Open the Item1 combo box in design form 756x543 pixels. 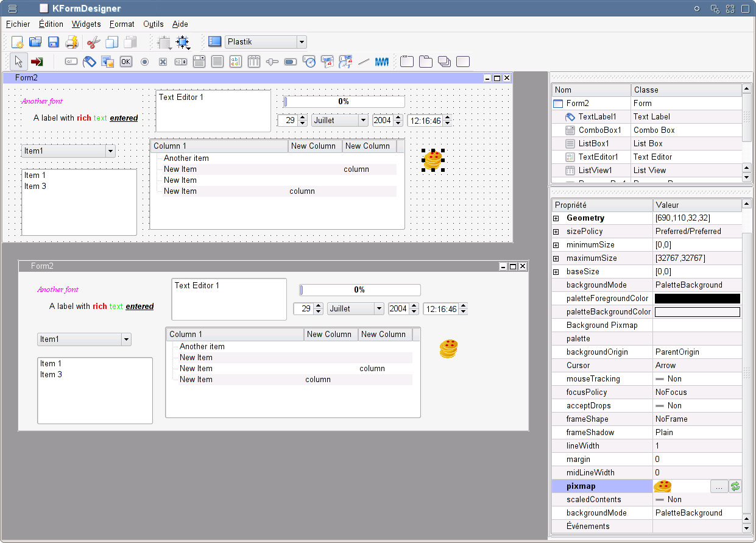point(68,151)
